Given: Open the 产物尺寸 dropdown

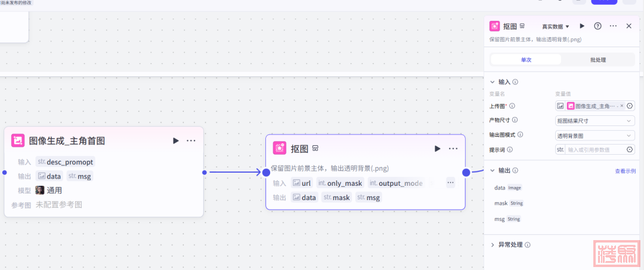Looking at the screenshot, I should coord(595,121).
